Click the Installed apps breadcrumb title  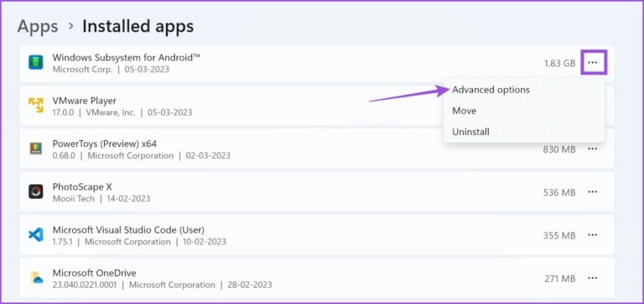[x=138, y=27]
